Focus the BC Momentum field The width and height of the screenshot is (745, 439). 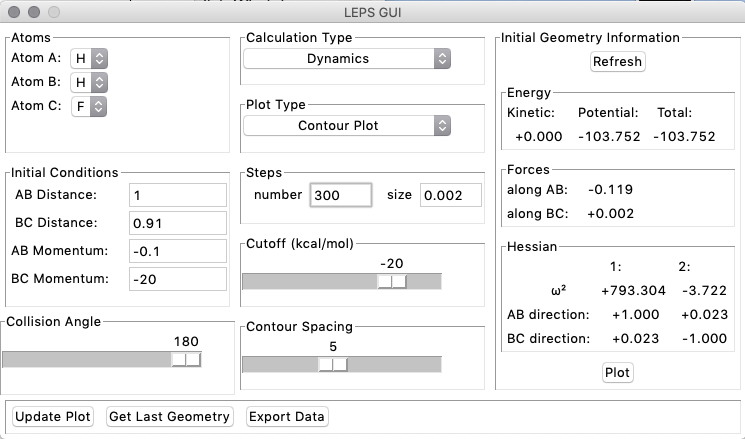[x=177, y=279]
